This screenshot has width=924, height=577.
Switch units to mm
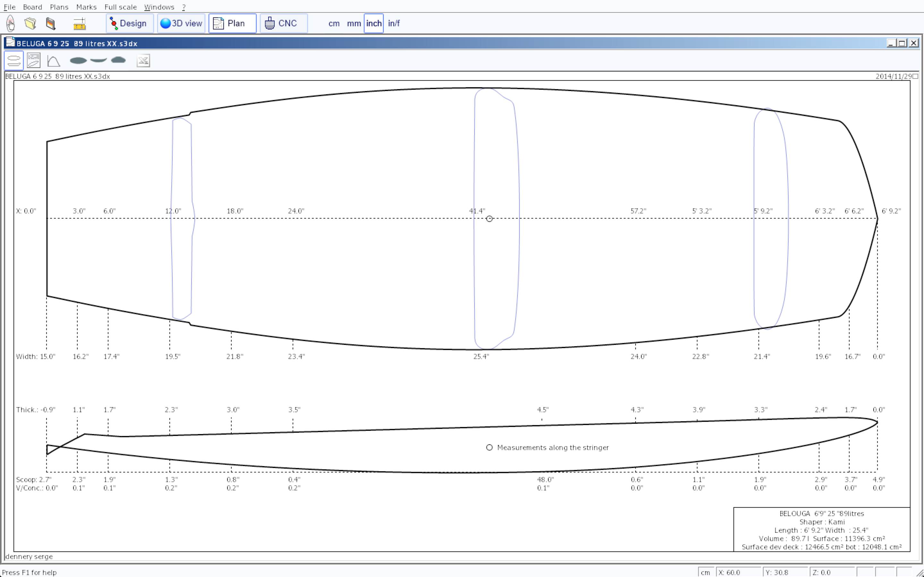coord(354,23)
